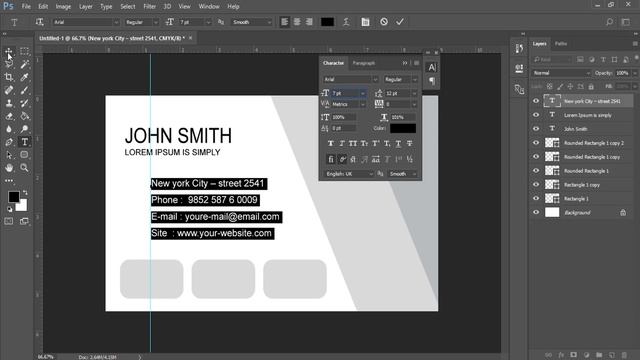Screen dimensions: 640x360
Task: Click the layer Opacity 100% field
Action: (x=622, y=73)
